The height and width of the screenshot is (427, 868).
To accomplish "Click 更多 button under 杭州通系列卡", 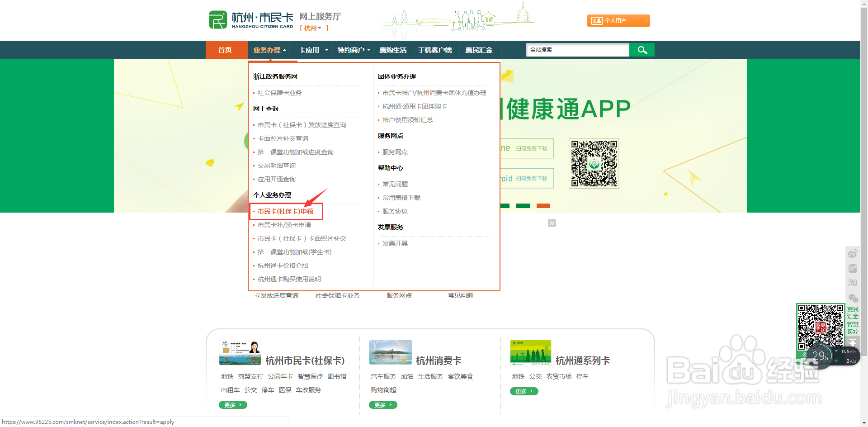I will (x=524, y=391).
